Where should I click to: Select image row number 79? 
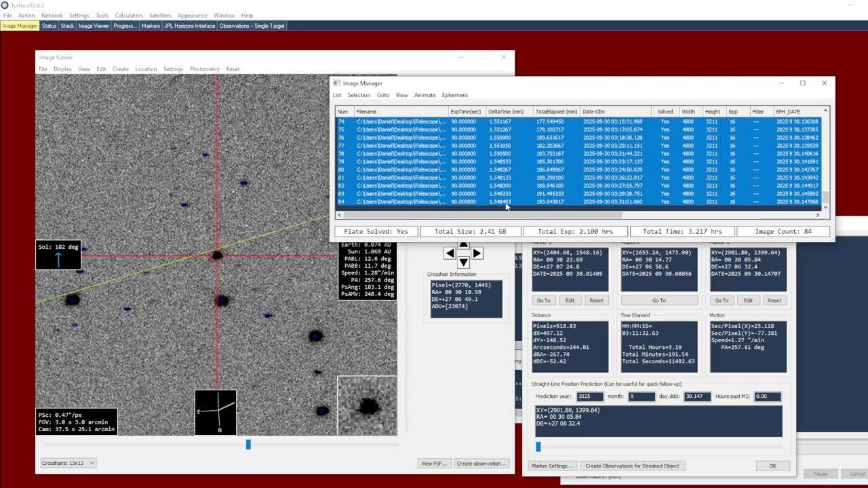tap(578, 161)
